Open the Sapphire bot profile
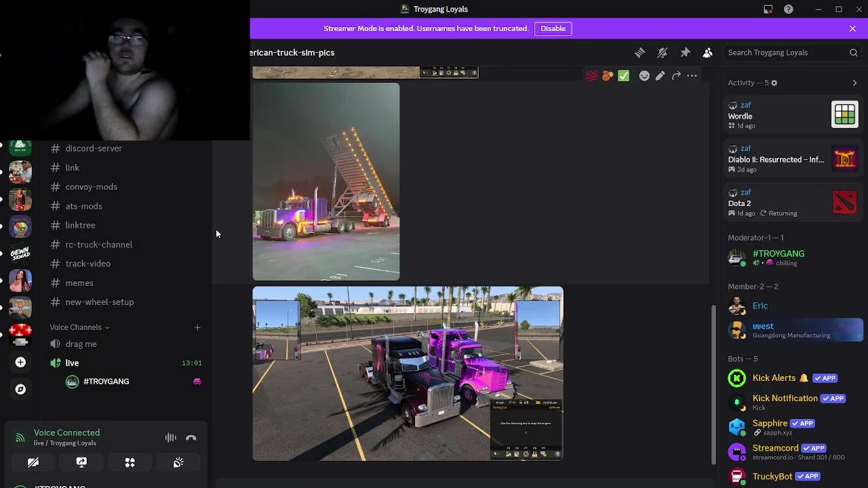The width and height of the screenshot is (868, 488). point(793,426)
